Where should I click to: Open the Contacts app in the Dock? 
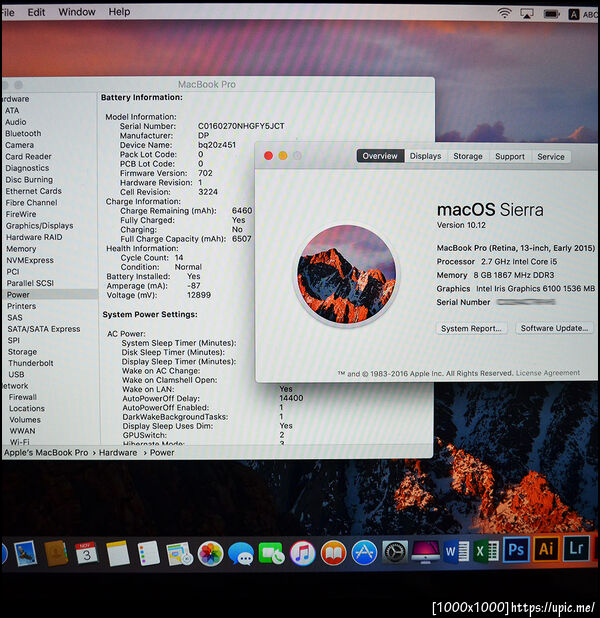(x=56, y=553)
